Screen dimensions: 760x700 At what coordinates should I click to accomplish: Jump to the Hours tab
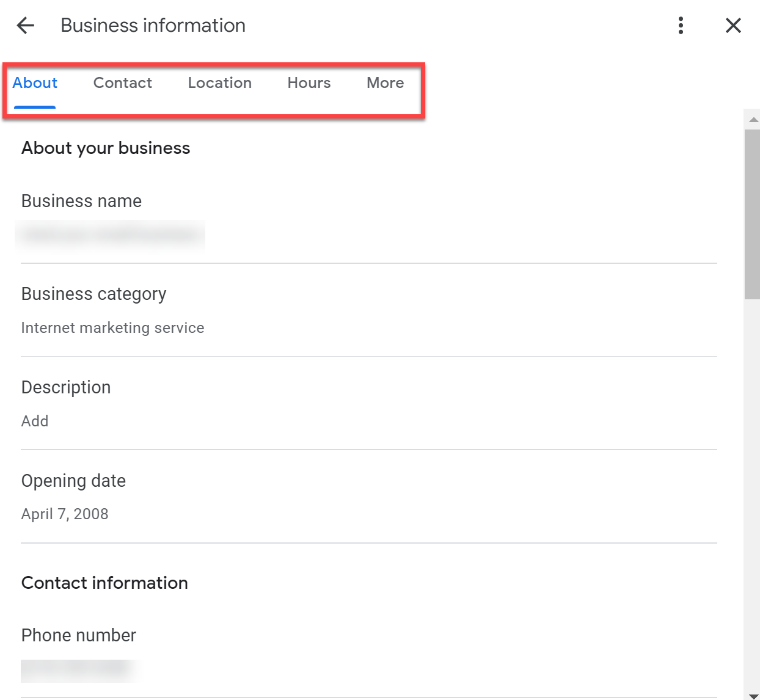[309, 83]
